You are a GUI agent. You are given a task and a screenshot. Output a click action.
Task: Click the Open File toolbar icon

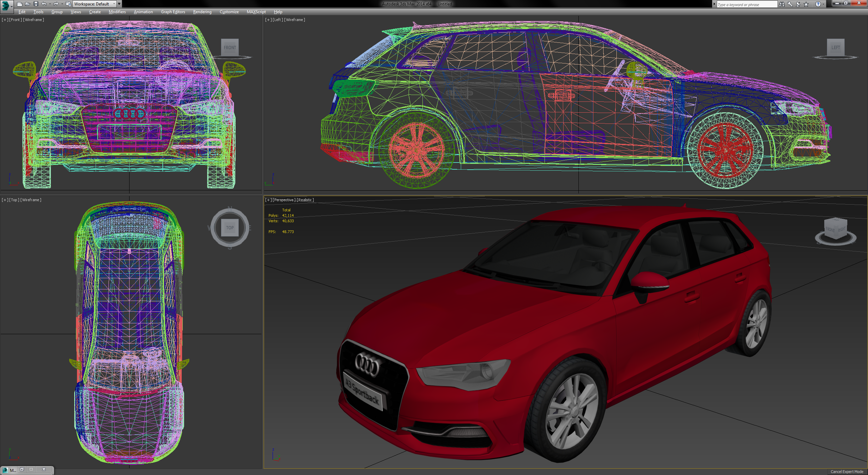[28, 4]
